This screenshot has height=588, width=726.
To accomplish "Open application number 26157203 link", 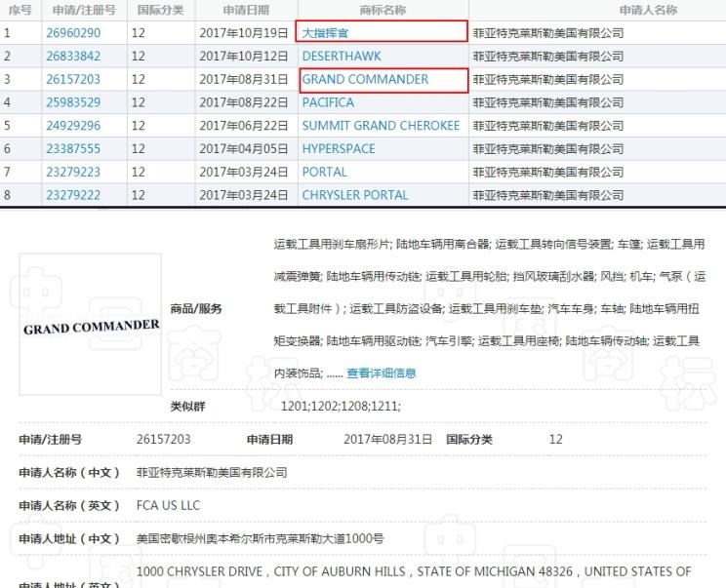I will pos(73,79).
